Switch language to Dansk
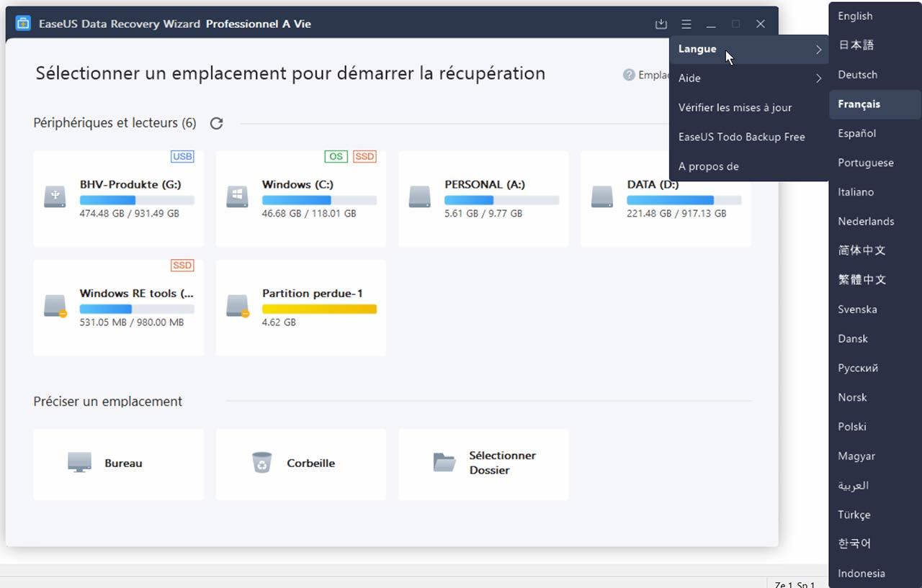This screenshot has width=922, height=588. (x=875, y=338)
